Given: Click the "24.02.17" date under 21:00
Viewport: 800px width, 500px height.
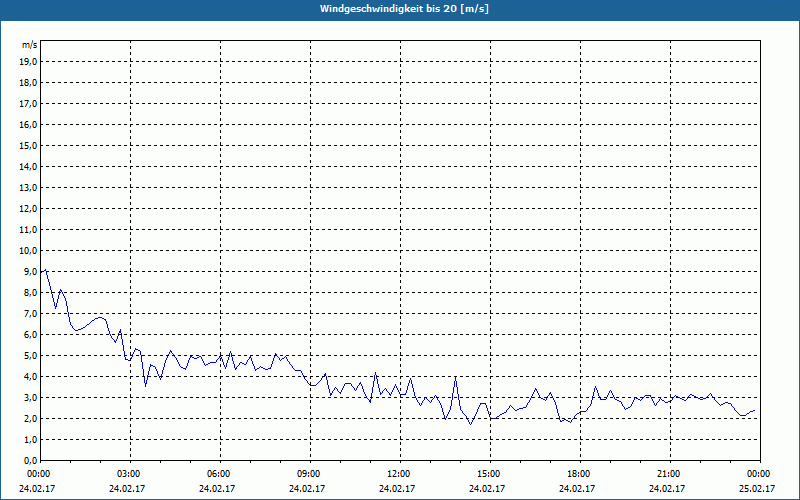Looking at the screenshot, I should pos(667,488).
